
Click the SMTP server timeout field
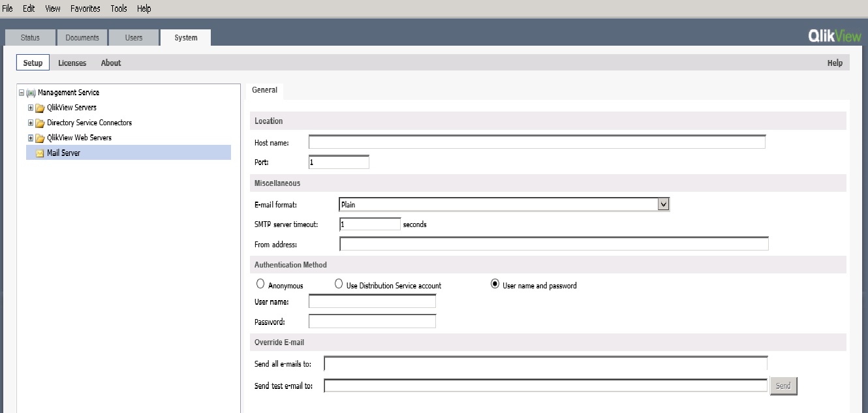[370, 224]
